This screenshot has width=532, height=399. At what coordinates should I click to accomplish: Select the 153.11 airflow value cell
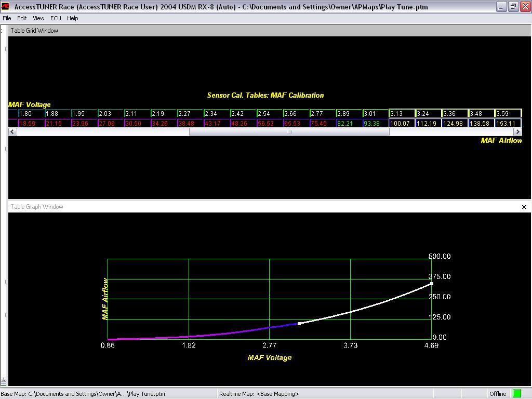point(508,123)
